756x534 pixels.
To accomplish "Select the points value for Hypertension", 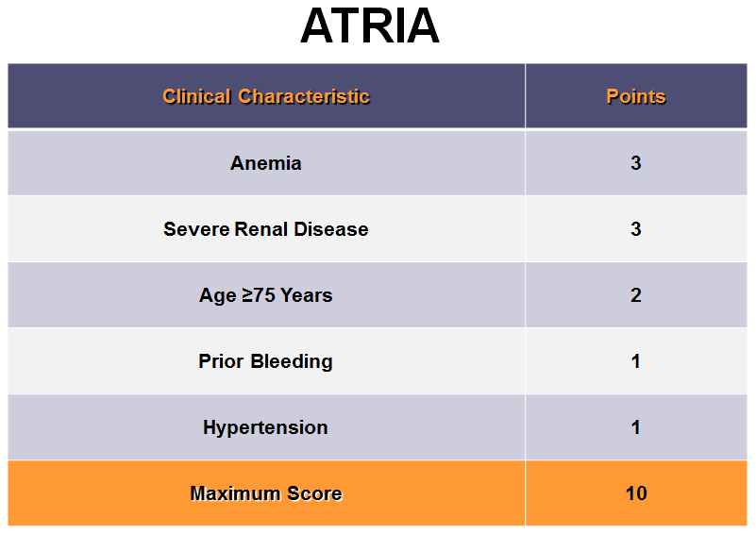I will (635, 427).
